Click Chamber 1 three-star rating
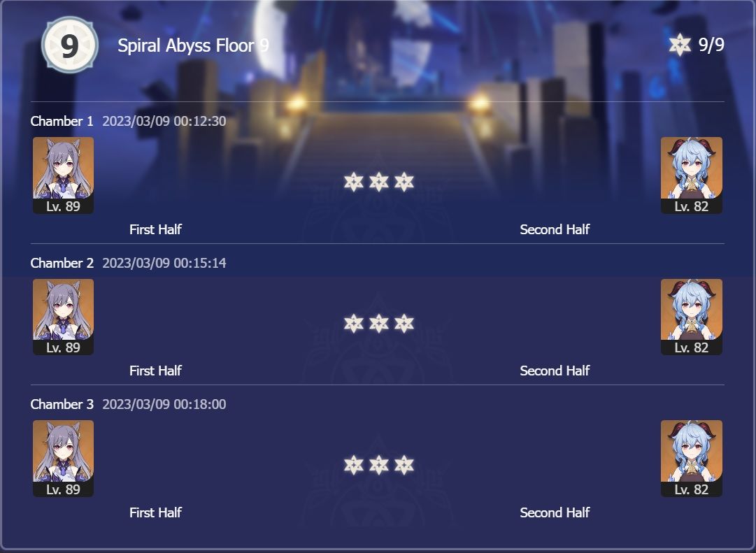Screen dimensions: 756x553 click(378, 182)
